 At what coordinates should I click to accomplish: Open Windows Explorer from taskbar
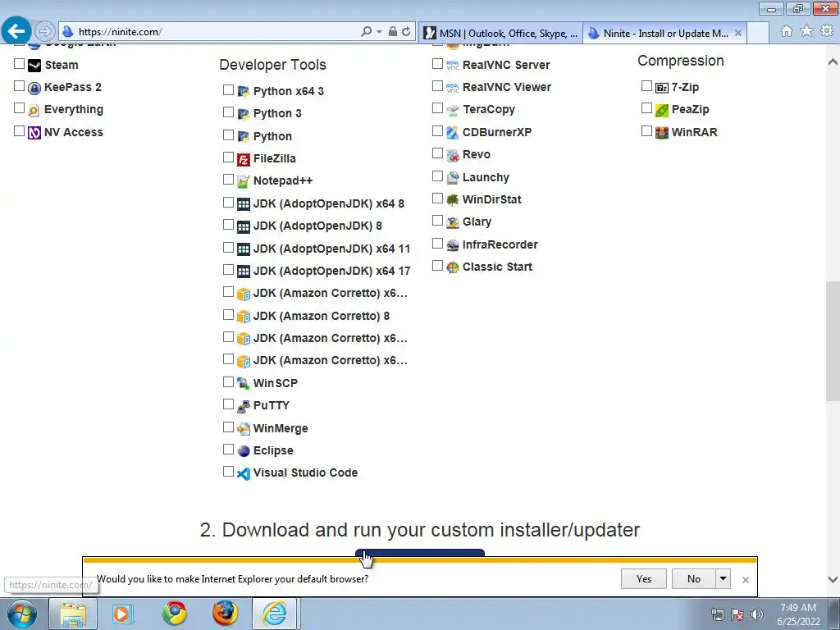[73, 614]
